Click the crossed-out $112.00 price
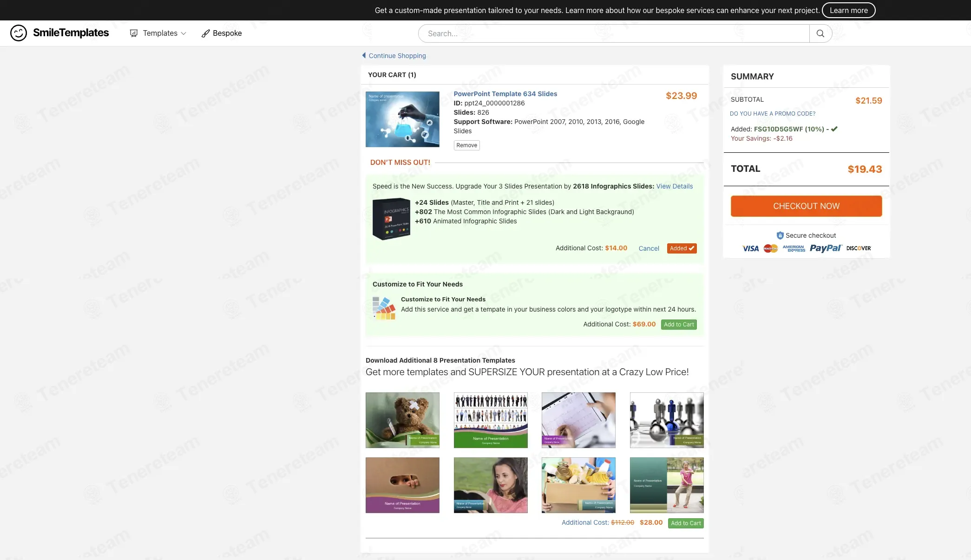This screenshot has width=971, height=560. (x=623, y=522)
